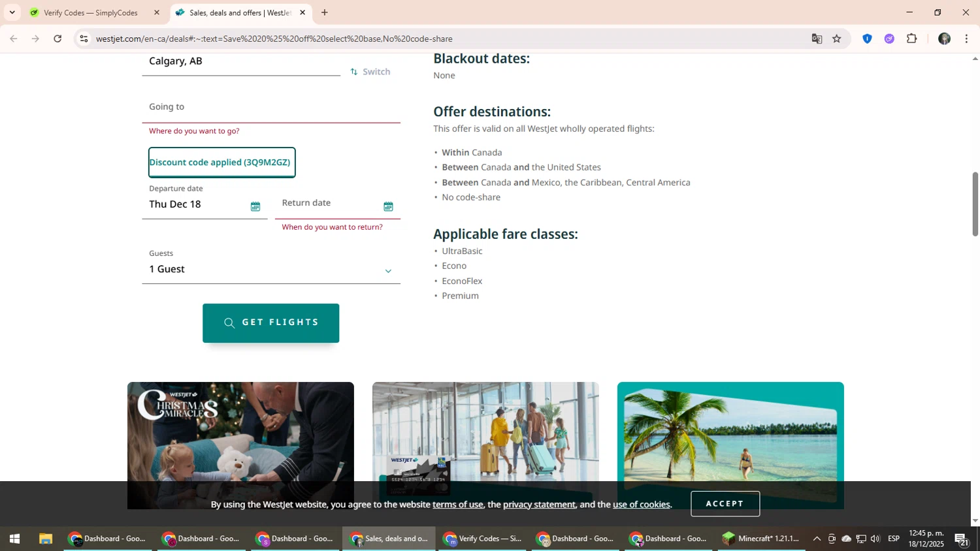Open Christmas Miracle promo image
Screen dimensions: 980x551
(x=240, y=445)
